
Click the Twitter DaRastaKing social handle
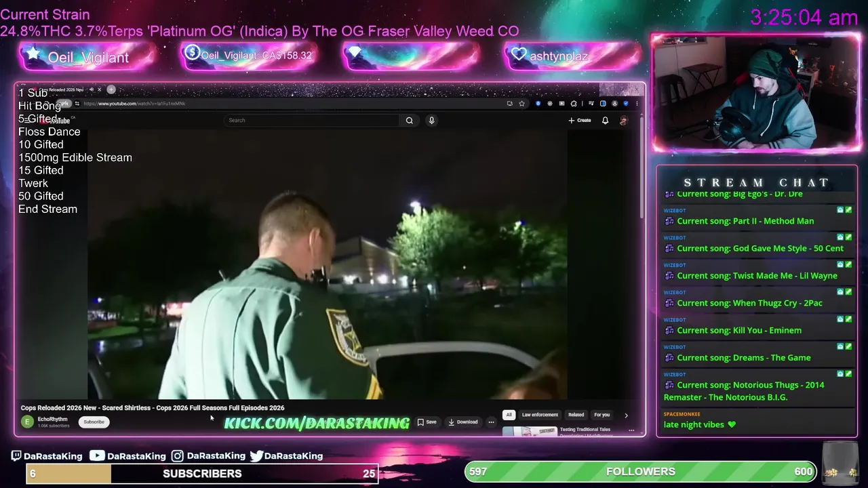click(x=286, y=456)
